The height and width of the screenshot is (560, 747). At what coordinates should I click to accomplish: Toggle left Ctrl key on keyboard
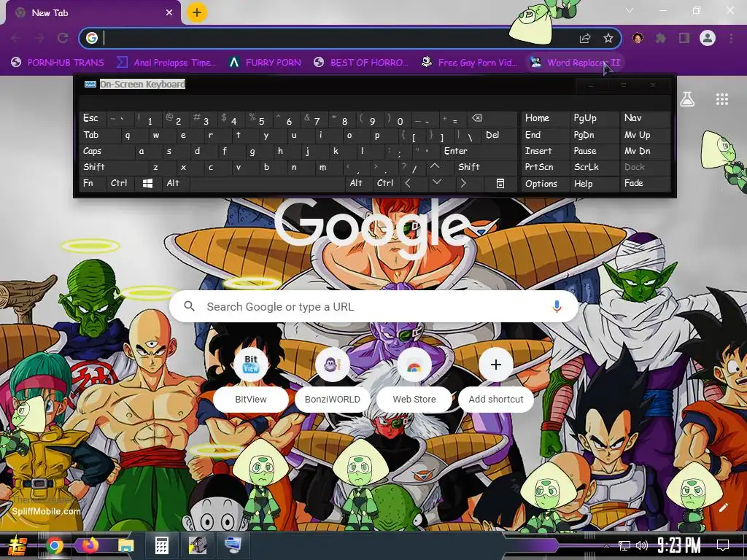click(120, 183)
